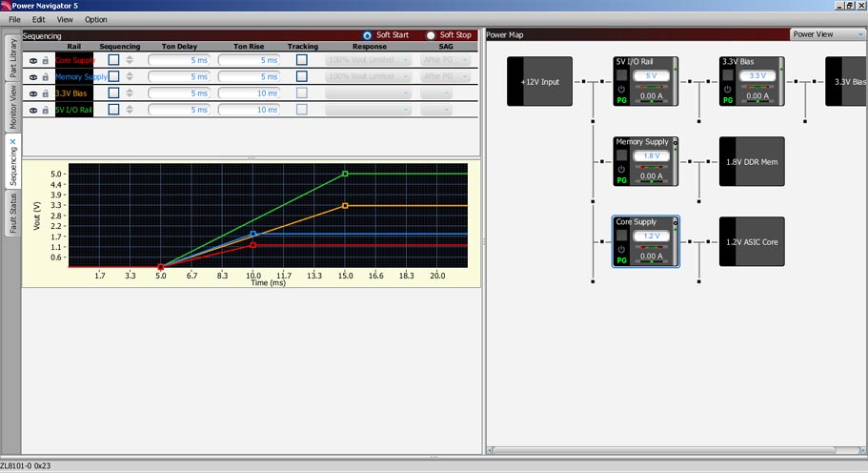The width and height of the screenshot is (868, 473).
Task: Click power icon on 5V I/O Rail block
Action: [x=621, y=90]
